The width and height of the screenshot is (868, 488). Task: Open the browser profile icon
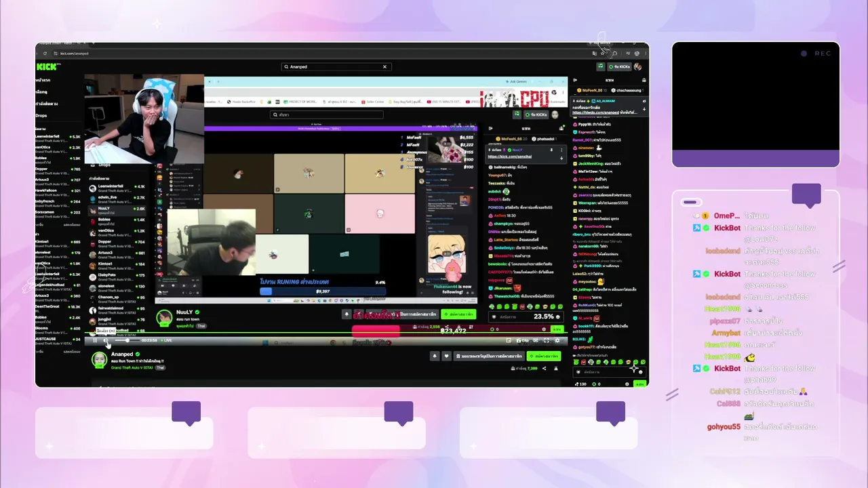tap(636, 54)
